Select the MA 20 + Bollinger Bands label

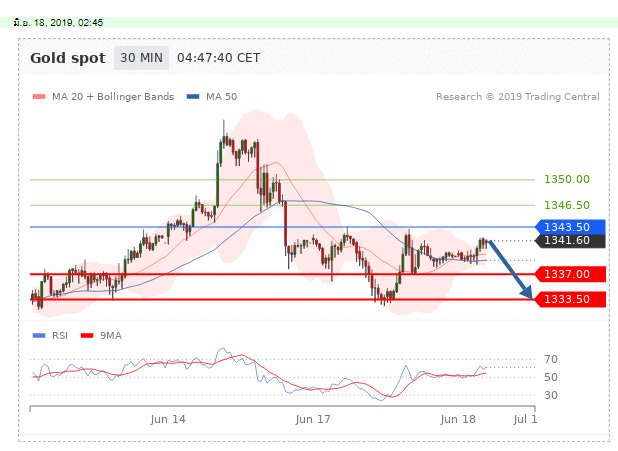pyautogui.click(x=113, y=97)
